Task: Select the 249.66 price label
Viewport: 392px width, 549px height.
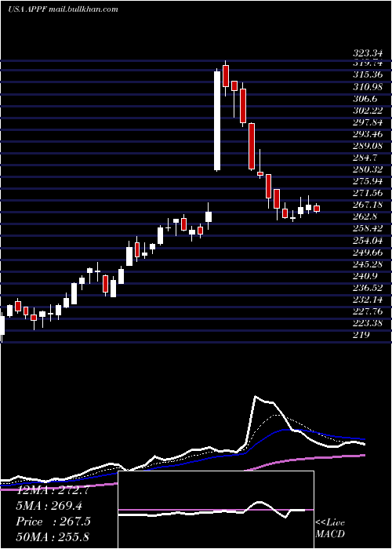Action: pyautogui.click(x=368, y=253)
